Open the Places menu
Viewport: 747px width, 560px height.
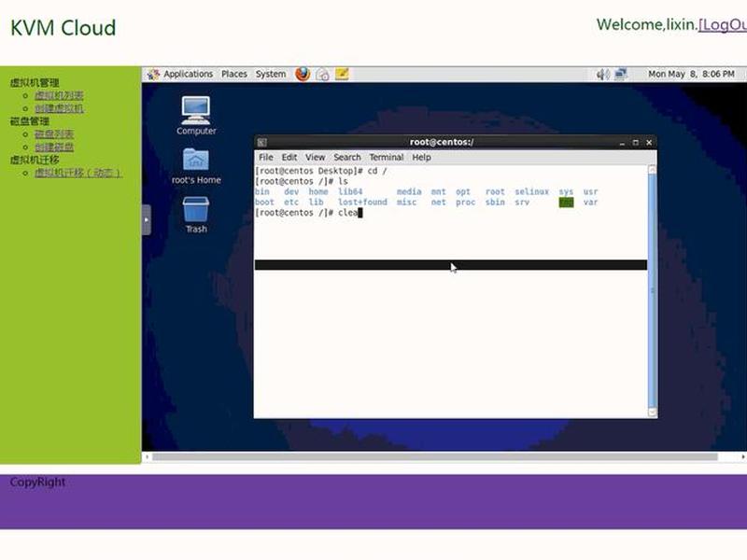[234, 74]
